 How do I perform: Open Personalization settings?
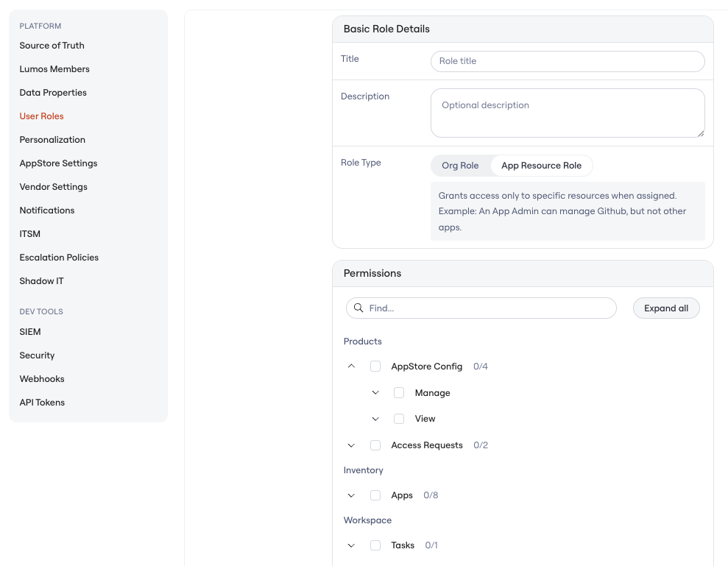tap(52, 140)
